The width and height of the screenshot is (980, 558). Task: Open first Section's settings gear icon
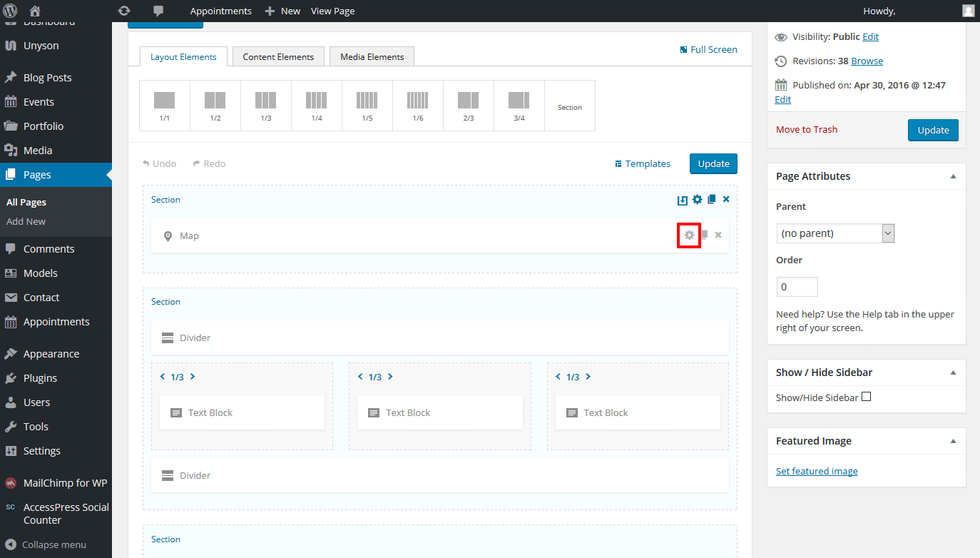pos(697,200)
